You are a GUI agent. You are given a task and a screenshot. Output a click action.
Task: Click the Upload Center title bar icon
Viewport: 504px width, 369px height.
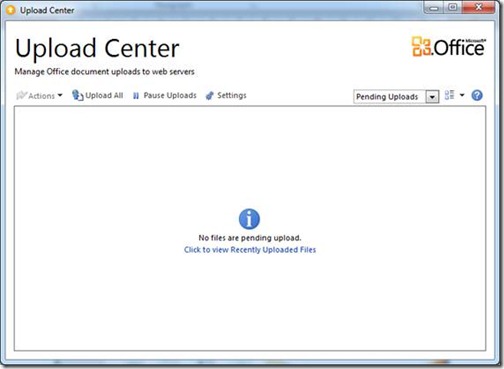pyautogui.click(x=10, y=10)
